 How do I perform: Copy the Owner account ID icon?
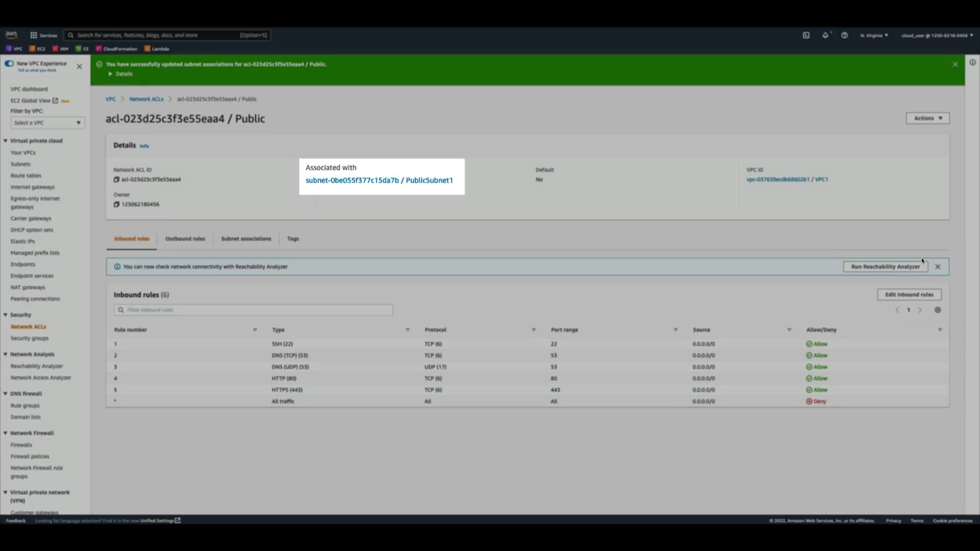(116, 205)
